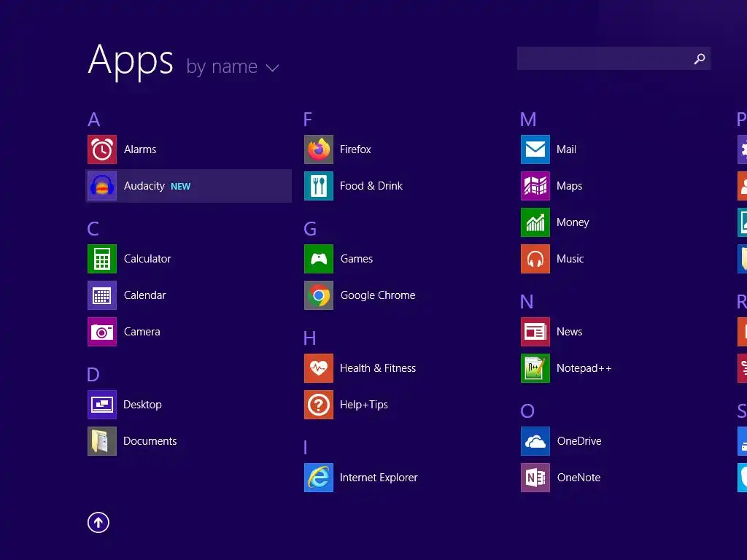Screen dimensions: 747x560
Task: Click inside the apps search field
Action: pos(614,58)
